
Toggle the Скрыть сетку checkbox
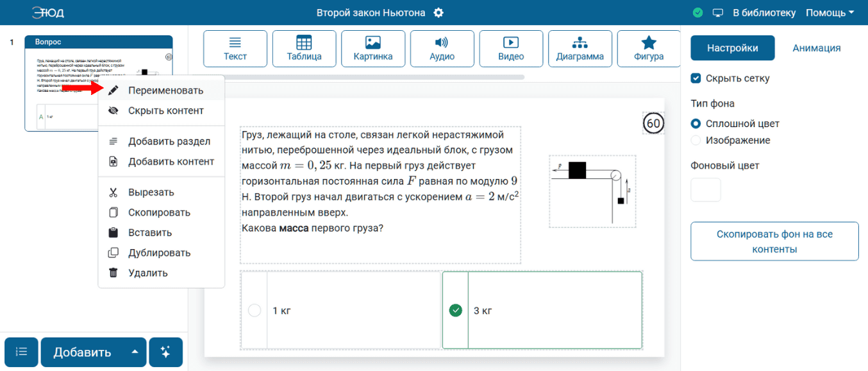[x=696, y=78]
